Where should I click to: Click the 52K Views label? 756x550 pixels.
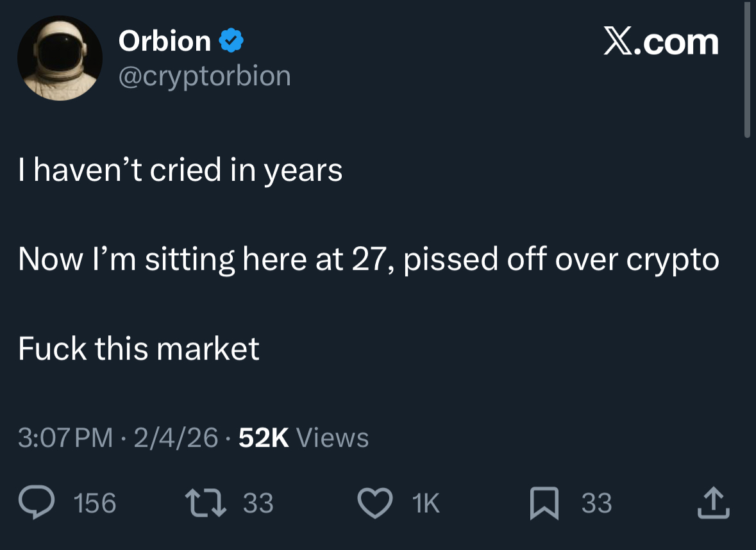point(303,438)
